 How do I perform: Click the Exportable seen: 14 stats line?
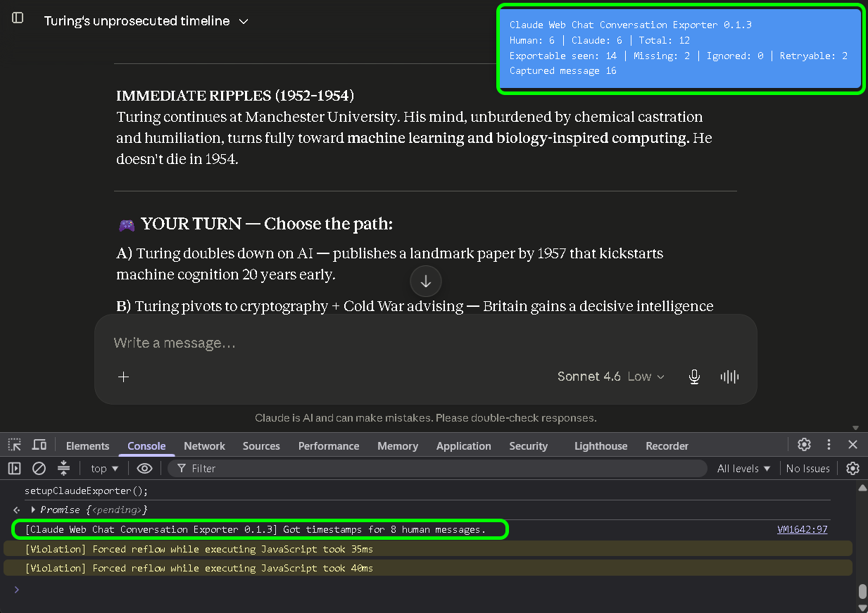coord(678,56)
